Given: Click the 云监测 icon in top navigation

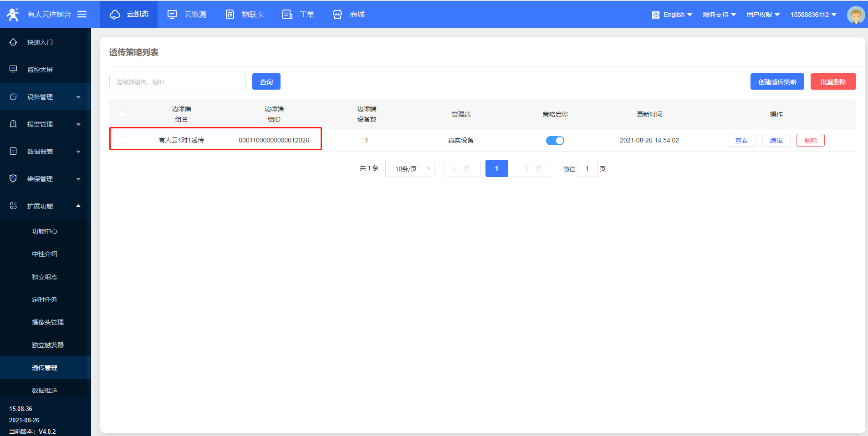Looking at the screenshot, I should [172, 15].
